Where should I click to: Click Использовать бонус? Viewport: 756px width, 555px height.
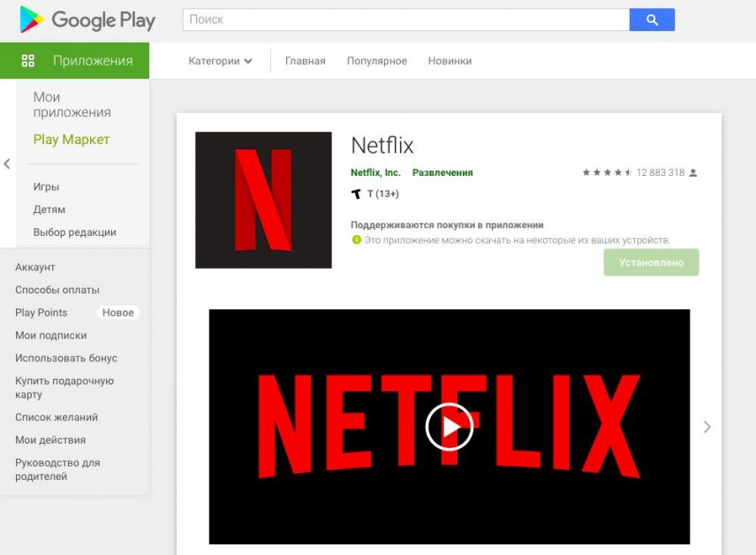[66, 358]
